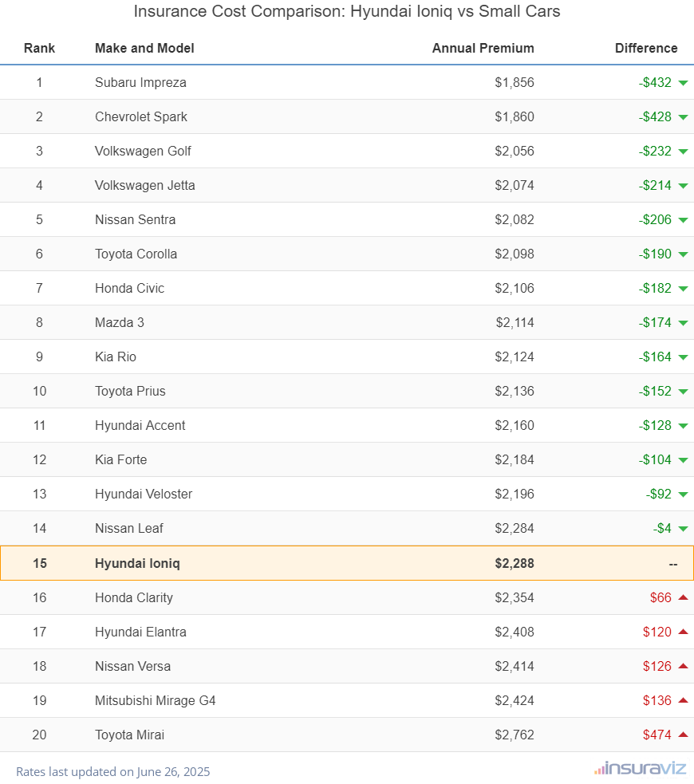694x784 pixels.
Task: Click green down arrow in Toyota Corolla row
Action: (683, 254)
